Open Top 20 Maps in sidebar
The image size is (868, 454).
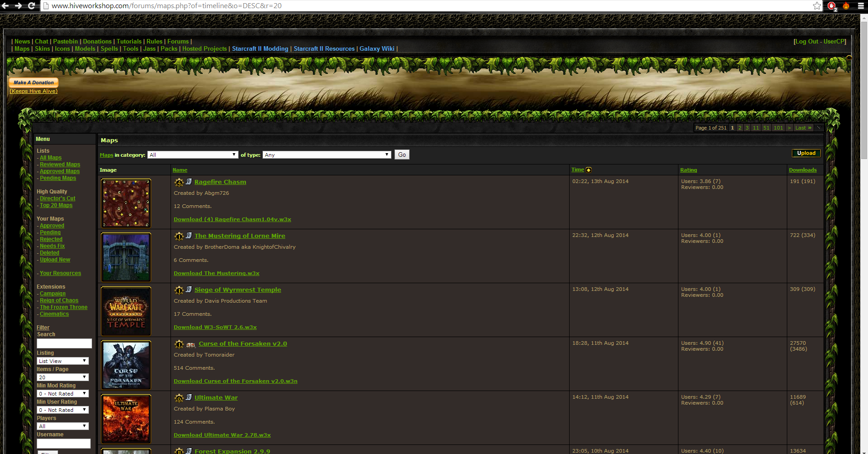click(56, 205)
